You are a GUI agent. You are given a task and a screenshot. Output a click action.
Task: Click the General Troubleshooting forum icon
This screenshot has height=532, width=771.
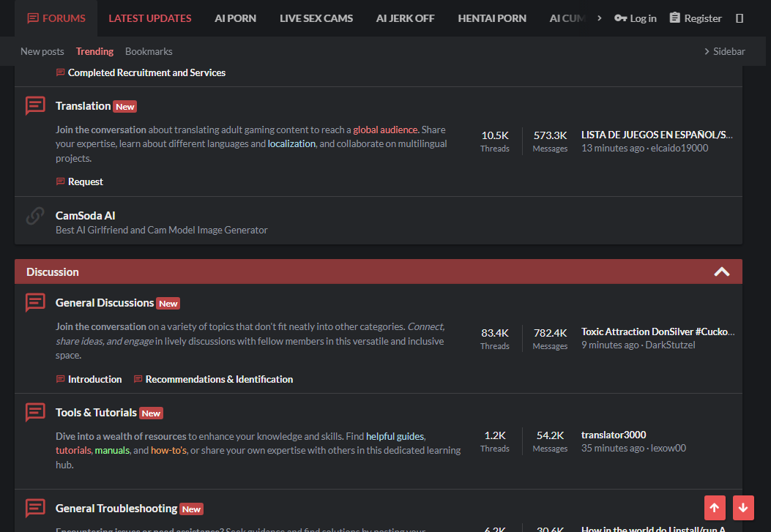(35, 508)
